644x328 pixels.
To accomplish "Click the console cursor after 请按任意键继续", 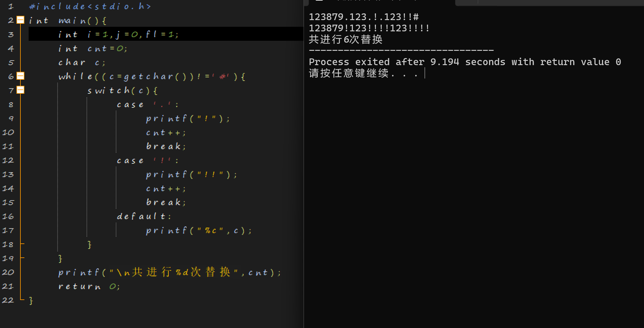I will pos(425,73).
